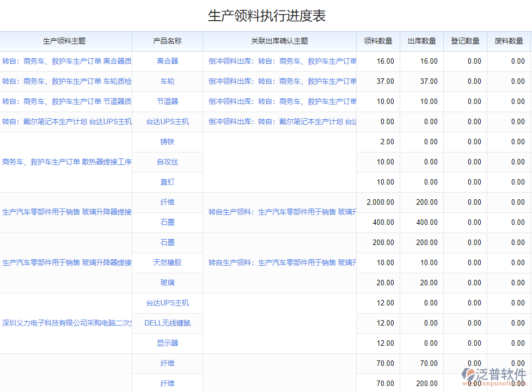Select the 天然橡胶 product link
532x392 pixels.
pyautogui.click(x=167, y=262)
